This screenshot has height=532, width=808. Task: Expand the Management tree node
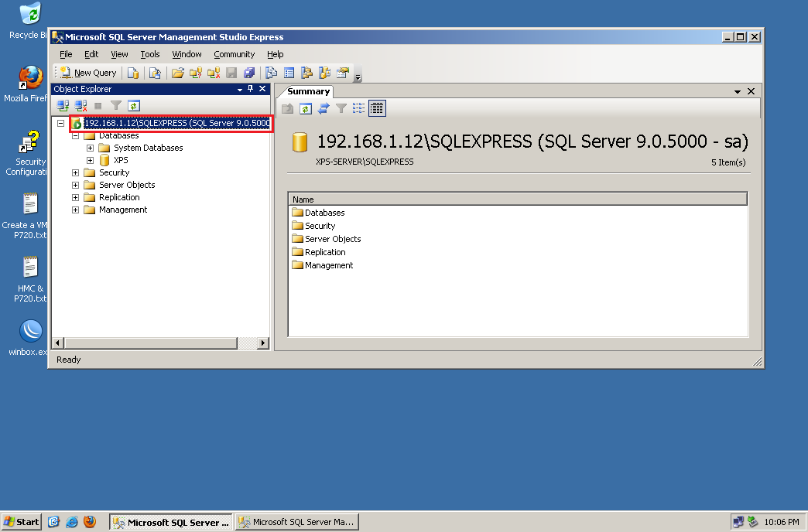(x=75, y=210)
